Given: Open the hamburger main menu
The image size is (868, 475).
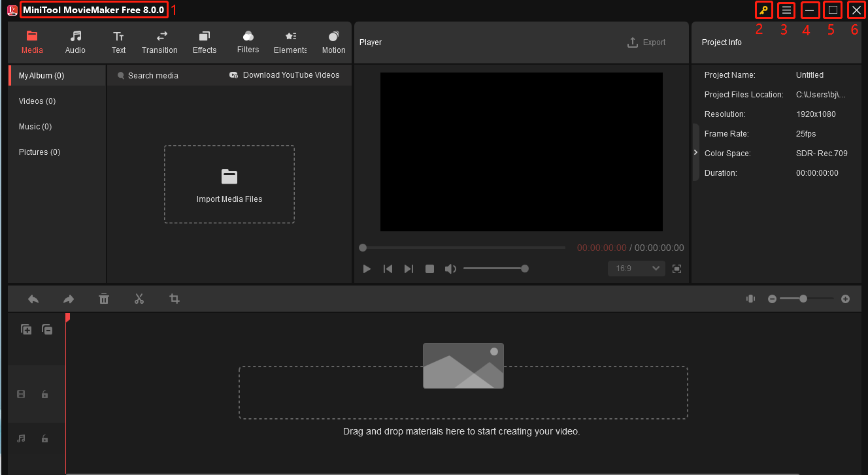Looking at the screenshot, I should [x=786, y=10].
